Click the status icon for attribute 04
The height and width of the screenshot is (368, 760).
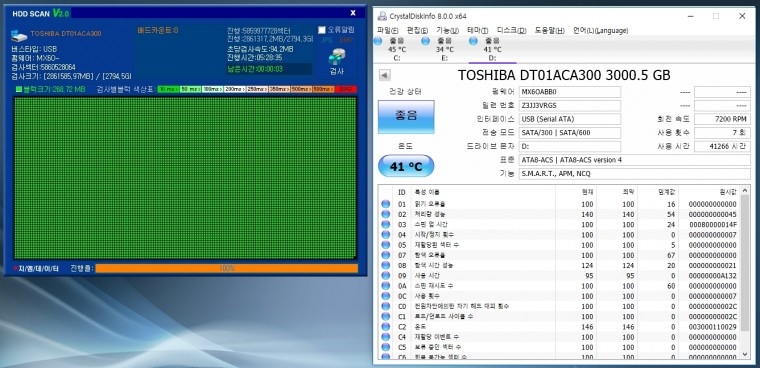(x=386, y=234)
